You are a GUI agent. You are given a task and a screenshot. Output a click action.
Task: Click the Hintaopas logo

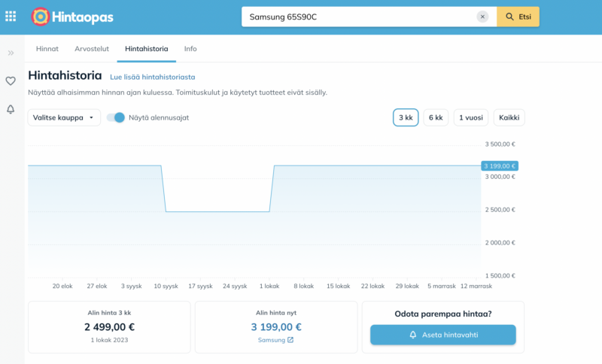tap(74, 17)
